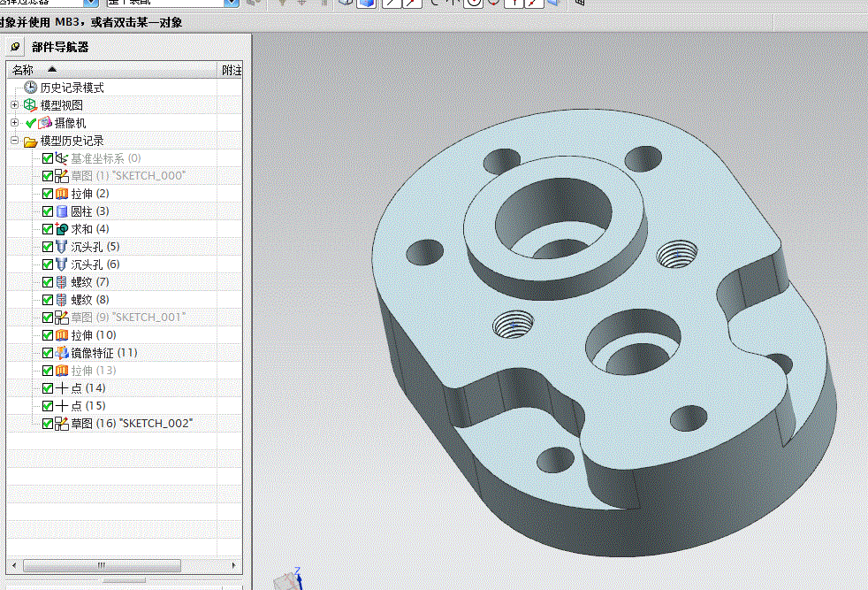Click the clock icon for 历史记录模式
This screenshot has width=868, height=590.
point(30,87)
